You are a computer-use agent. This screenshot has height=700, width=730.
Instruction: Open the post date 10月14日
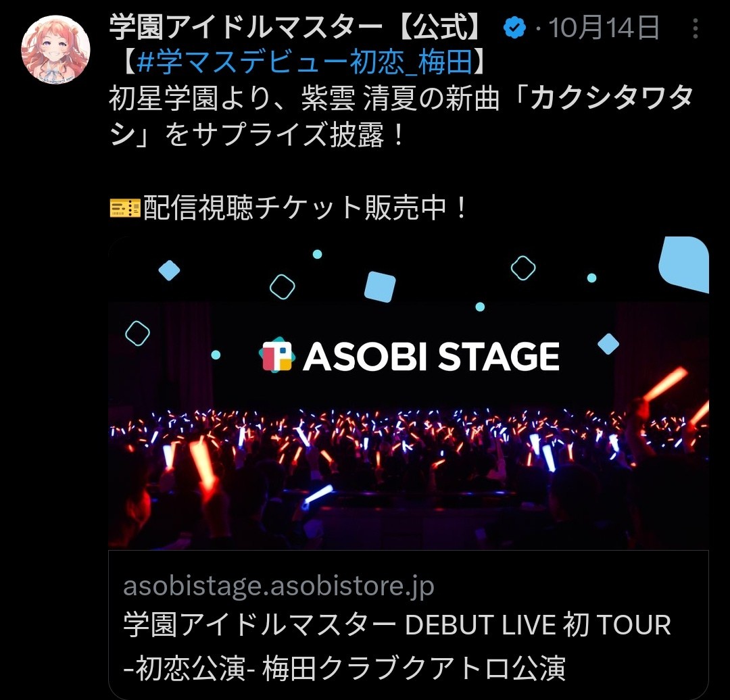[604, 28]
